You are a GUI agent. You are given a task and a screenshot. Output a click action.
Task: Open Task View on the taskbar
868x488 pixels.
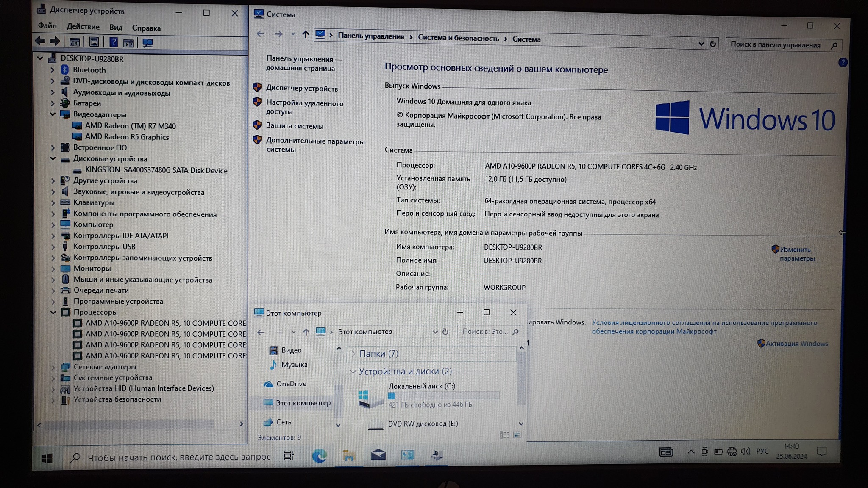[x=289, y=456]
